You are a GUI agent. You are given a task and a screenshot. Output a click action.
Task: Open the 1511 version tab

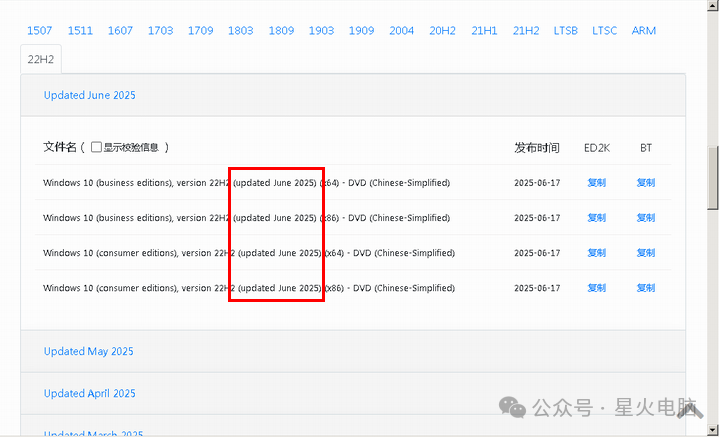[80, 31]
